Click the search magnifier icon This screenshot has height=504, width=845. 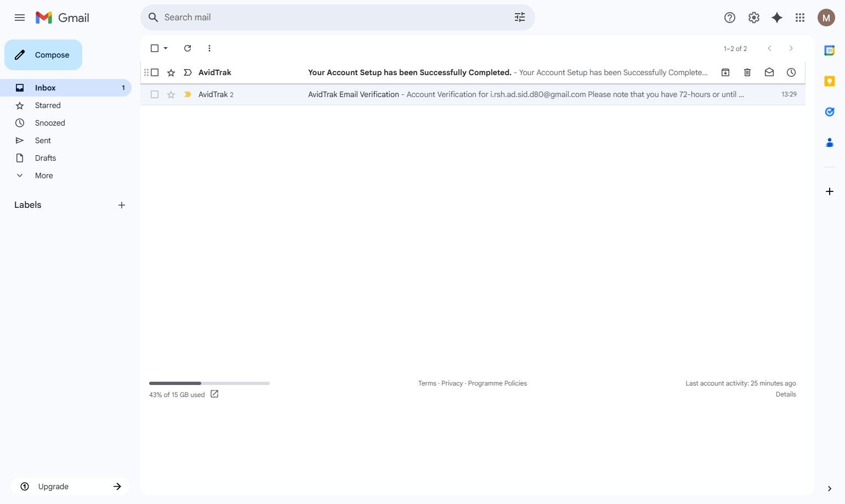[154, 18]
